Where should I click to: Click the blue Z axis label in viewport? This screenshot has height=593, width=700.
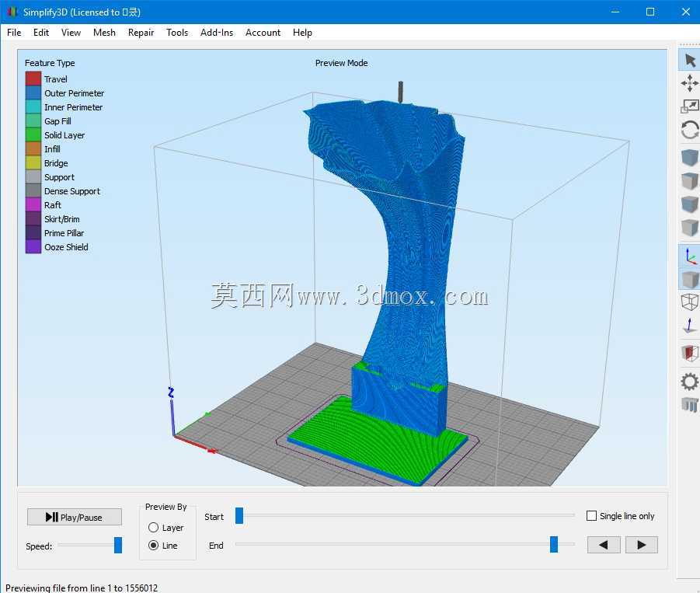[x=171, y=392]
